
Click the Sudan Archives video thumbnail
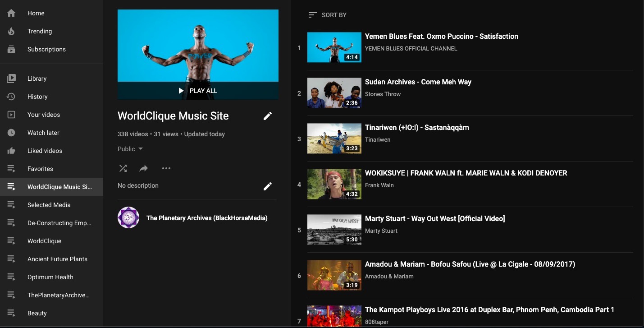(334, 93)
